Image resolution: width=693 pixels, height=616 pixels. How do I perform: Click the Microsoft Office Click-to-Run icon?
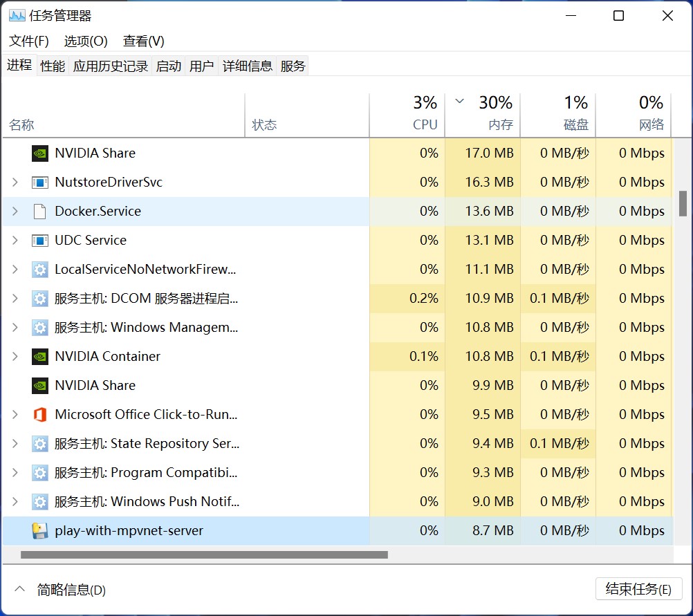(40, 415)
